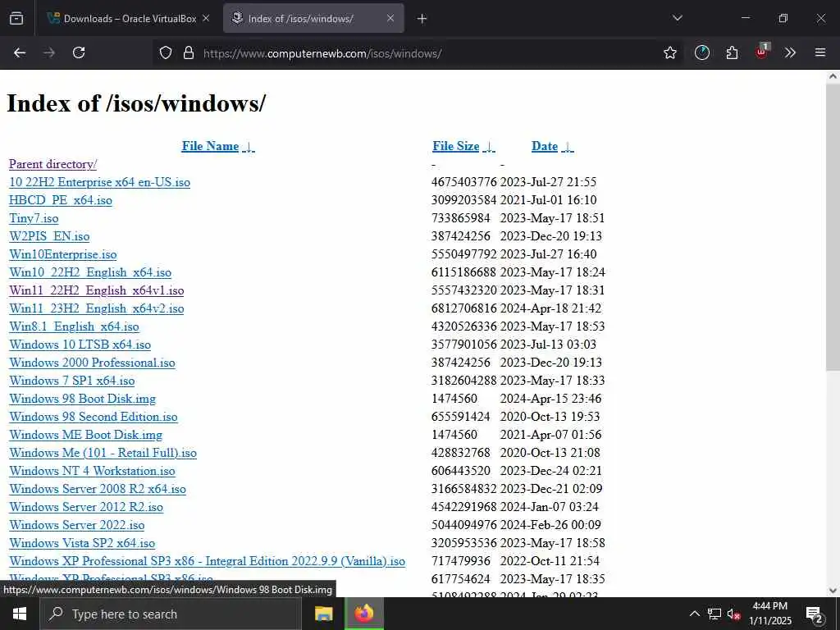
Task: Open the circular timer extension icon
Action: click(x=702, y=52)
